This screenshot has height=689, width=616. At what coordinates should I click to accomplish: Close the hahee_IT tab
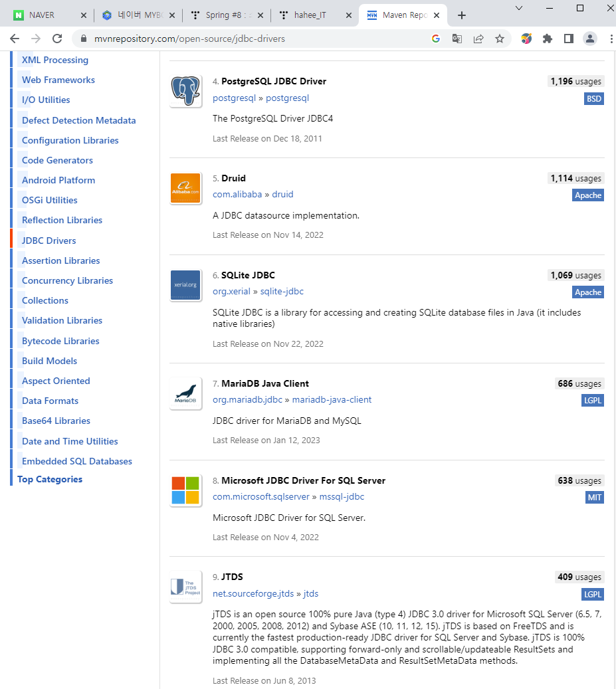click(348, 15)
